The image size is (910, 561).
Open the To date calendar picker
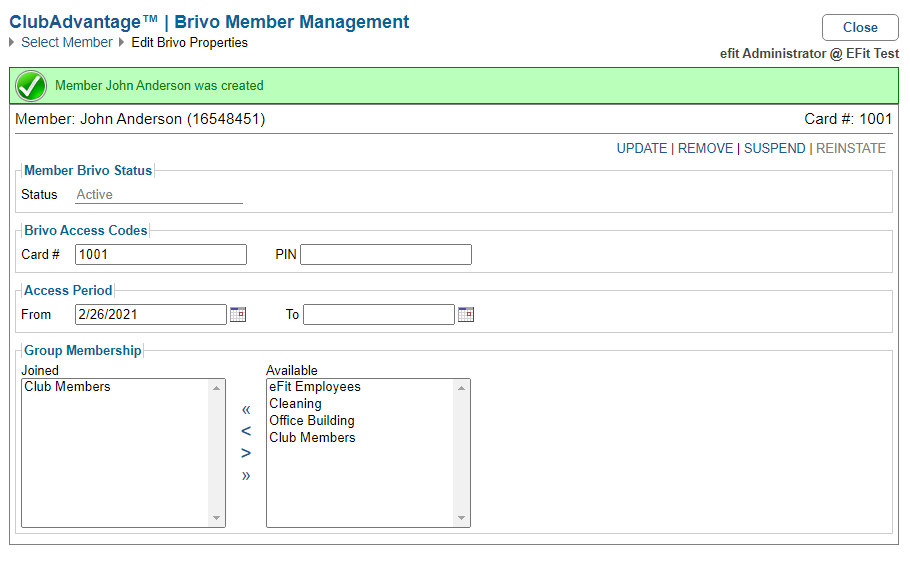(x=466, y=314)
